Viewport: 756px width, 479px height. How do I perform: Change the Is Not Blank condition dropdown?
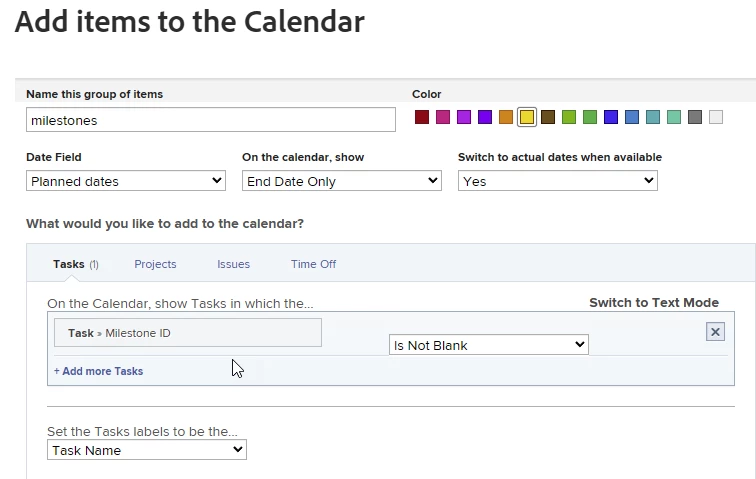[488, 345]
